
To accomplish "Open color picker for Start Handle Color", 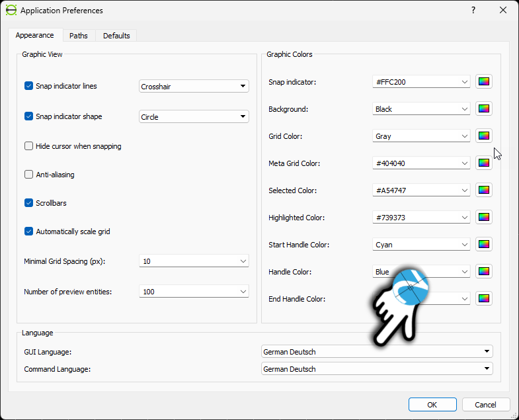I will pos(483,245).
